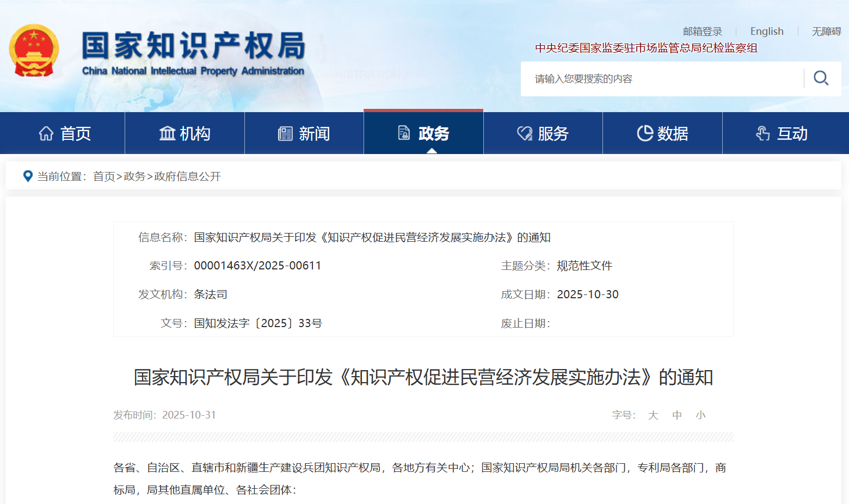Click the house icon beside 首页

click(x=46, y=133)
